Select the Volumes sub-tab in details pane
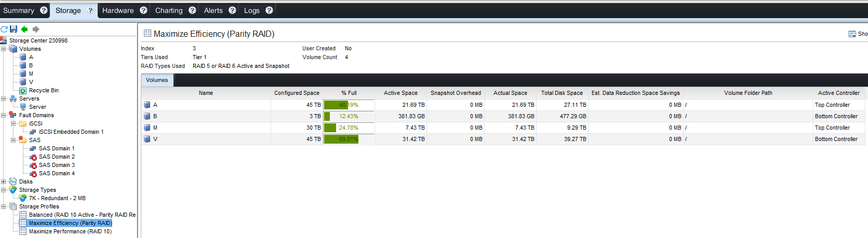This screenshot has height=238, width=868. point(157,80)
